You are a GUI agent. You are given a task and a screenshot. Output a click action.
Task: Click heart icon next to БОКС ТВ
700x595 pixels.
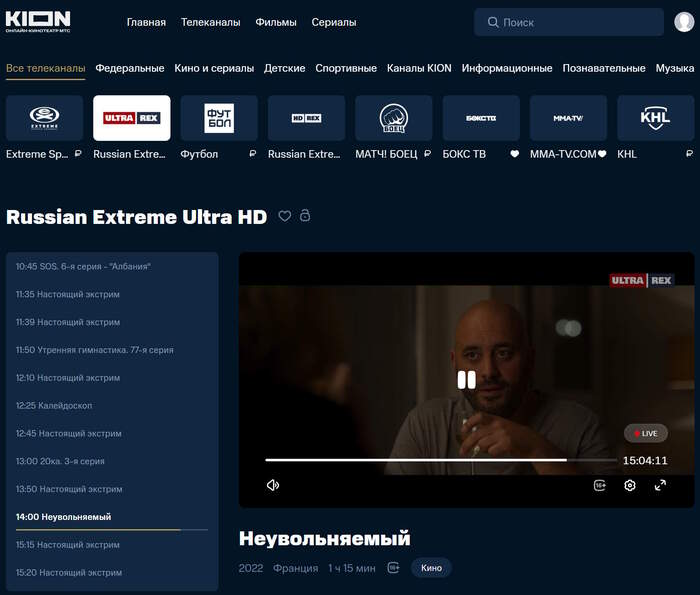[x=515, y=154]
